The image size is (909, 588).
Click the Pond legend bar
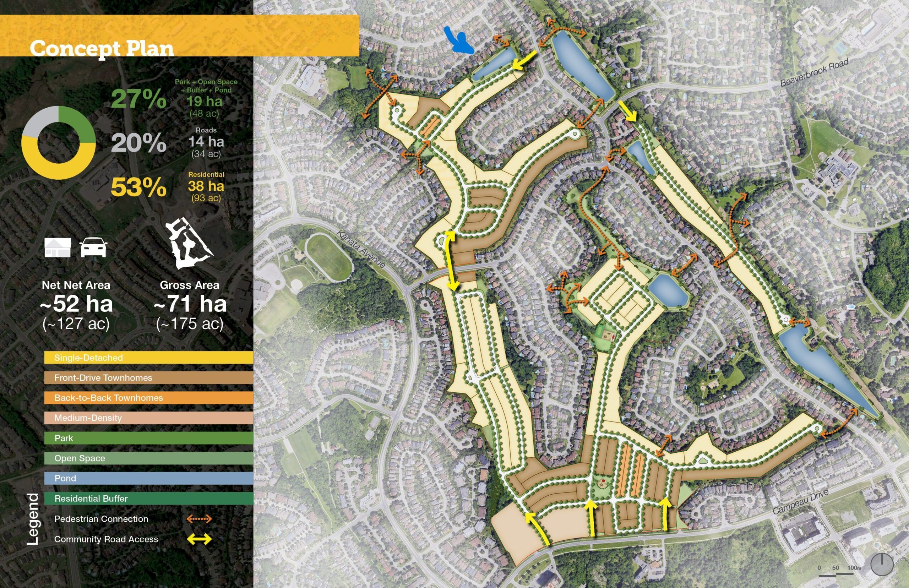coord(148,478)
